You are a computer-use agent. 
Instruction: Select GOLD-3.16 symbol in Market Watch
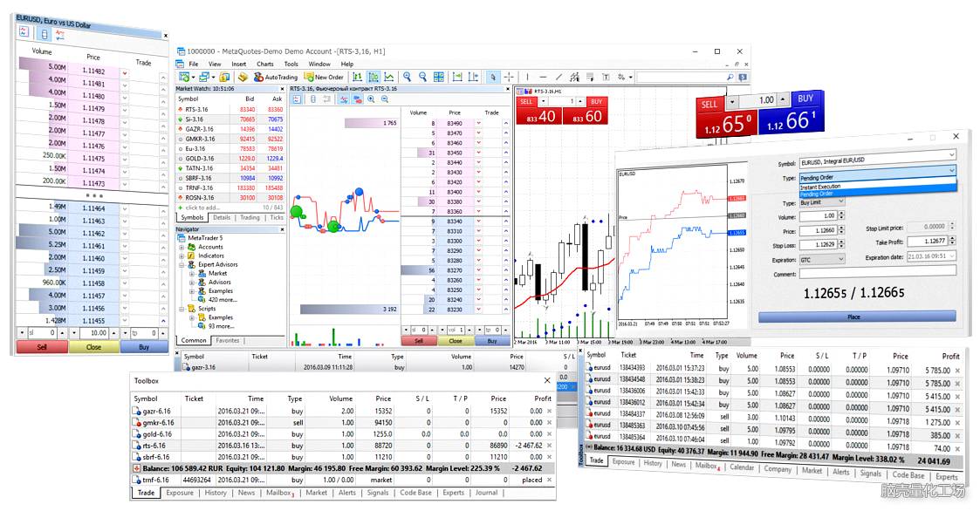pyautogui.click(x=230, y=159)
